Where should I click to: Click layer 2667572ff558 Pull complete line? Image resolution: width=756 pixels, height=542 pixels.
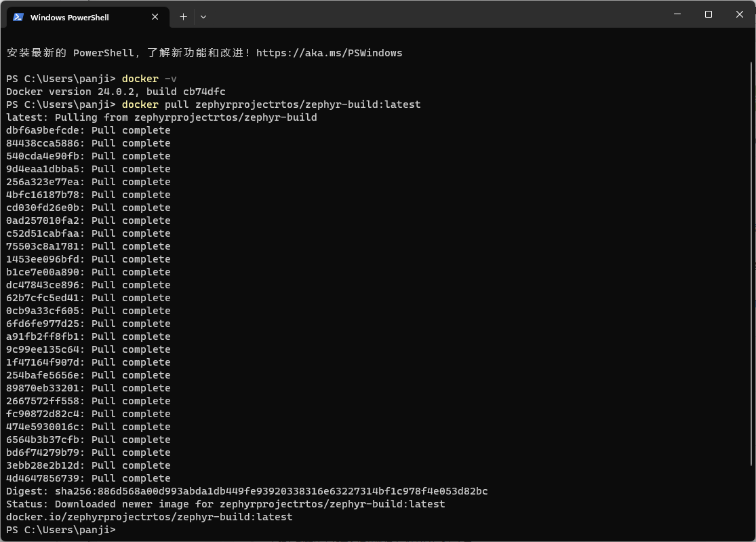point(88,401)
